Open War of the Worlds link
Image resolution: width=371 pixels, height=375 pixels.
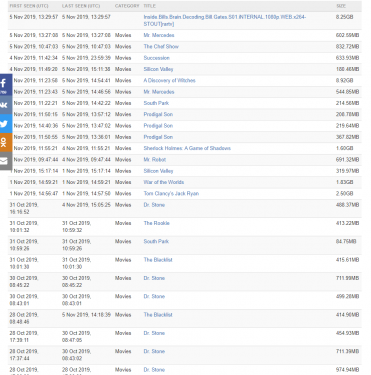coord(164,182)
